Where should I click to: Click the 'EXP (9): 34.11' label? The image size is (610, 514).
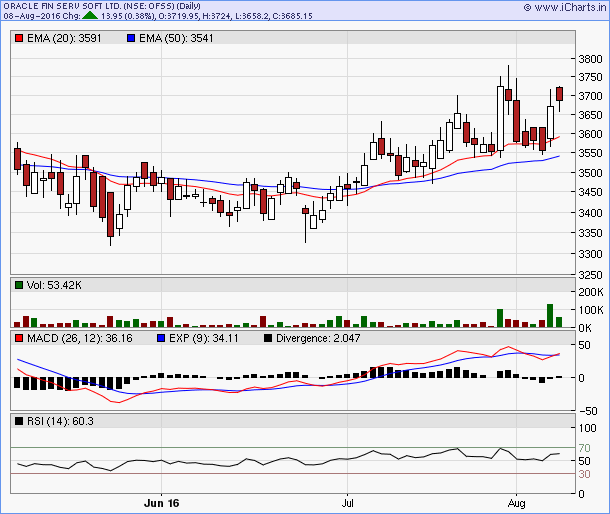coord(203,338)
